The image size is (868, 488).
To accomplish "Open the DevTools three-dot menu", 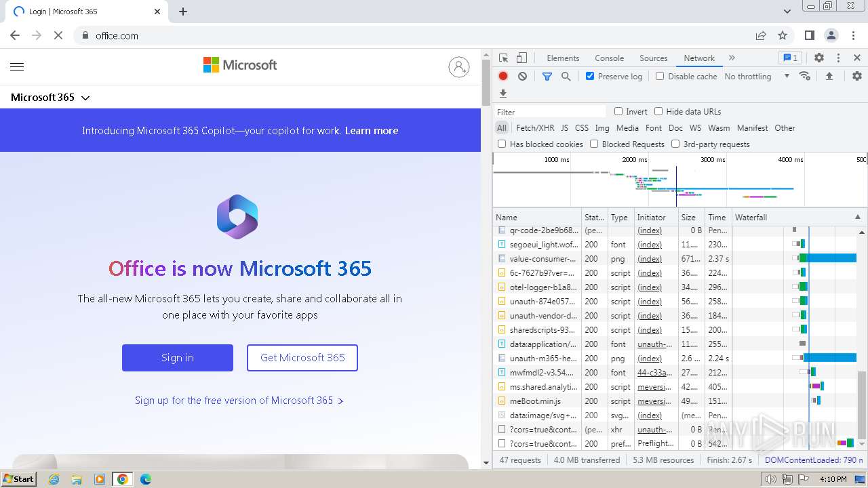I will pyautogui.click(x=838, y=58).
